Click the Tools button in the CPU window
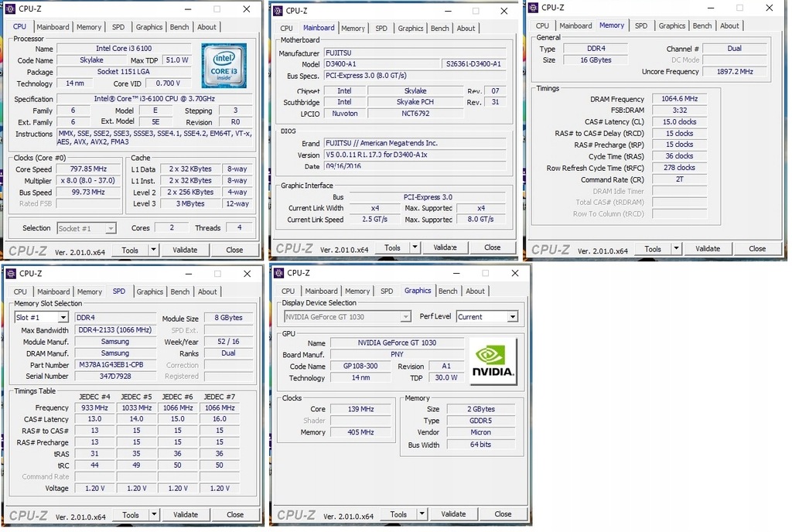Image resolution: width=792 pixels, height=532 pixels. click(130, 250)
